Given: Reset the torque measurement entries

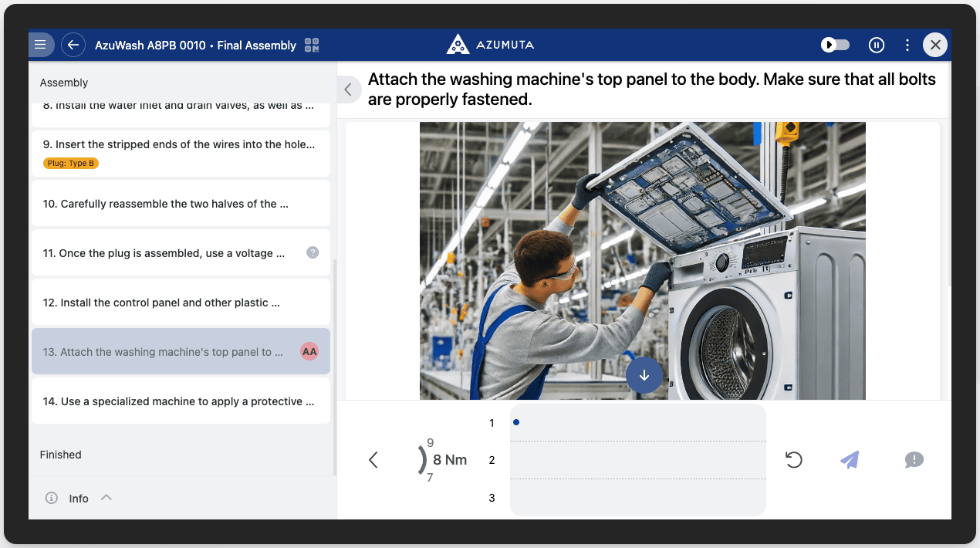Looking at the screenshot, I should click(793, 460).
